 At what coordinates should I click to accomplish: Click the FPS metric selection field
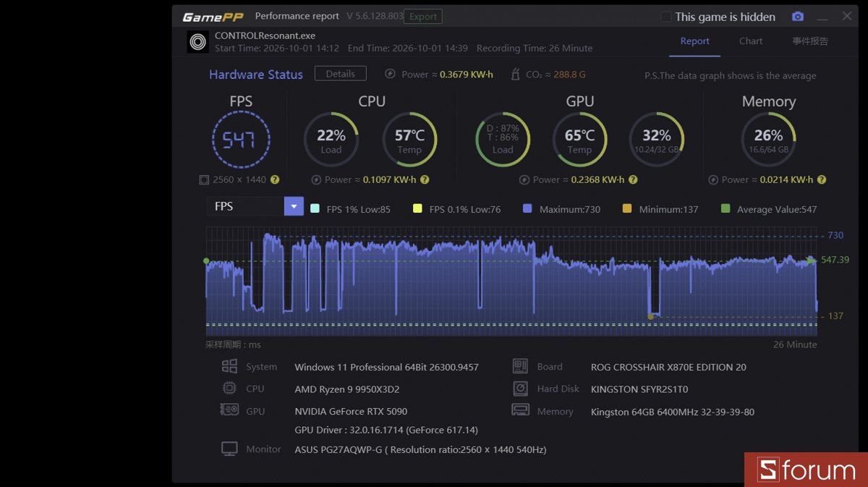(x=245, y=206)
